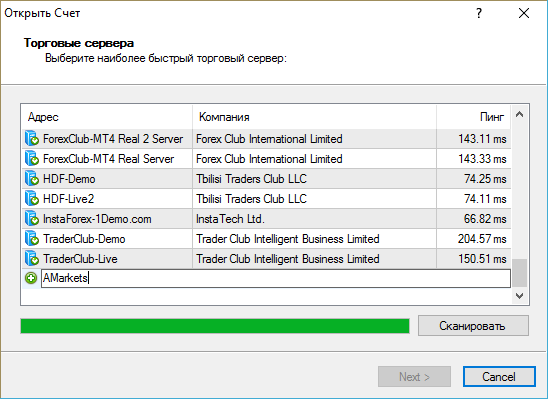Viewport: 548px width, 399px height.
Task: Click the green scan progress bar
Action: click(215, 326)
